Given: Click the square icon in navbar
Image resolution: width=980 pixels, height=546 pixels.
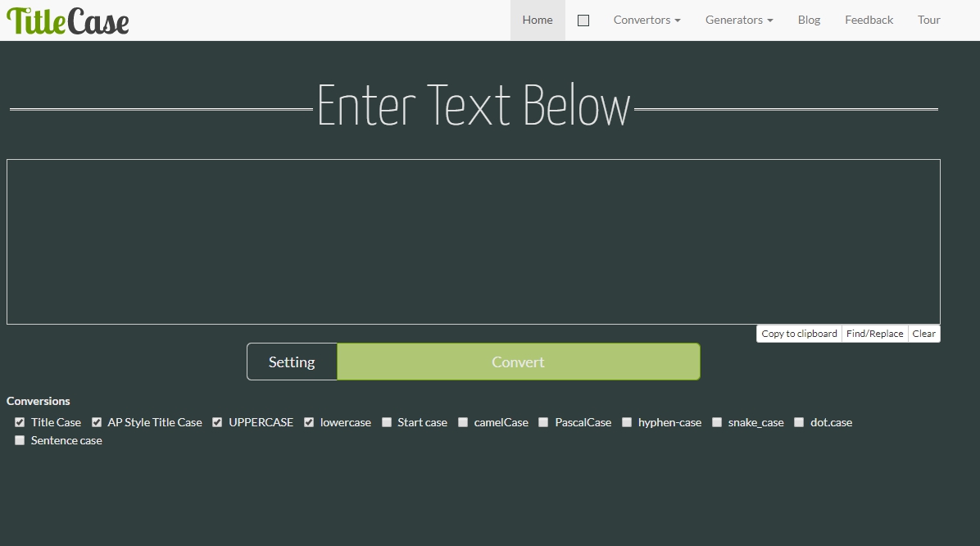Looking at the screenshot, I should click(x=583, y=20).
